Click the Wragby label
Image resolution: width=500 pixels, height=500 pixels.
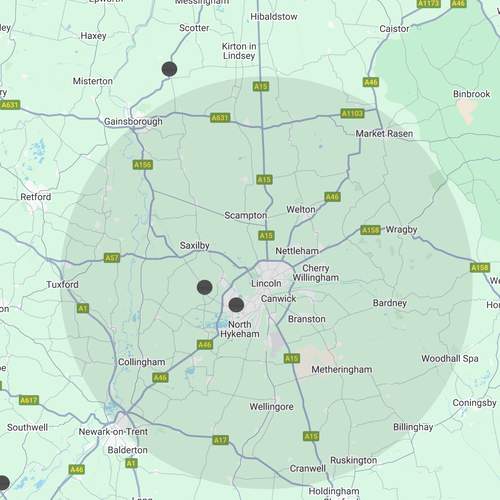tap(402, 230)
